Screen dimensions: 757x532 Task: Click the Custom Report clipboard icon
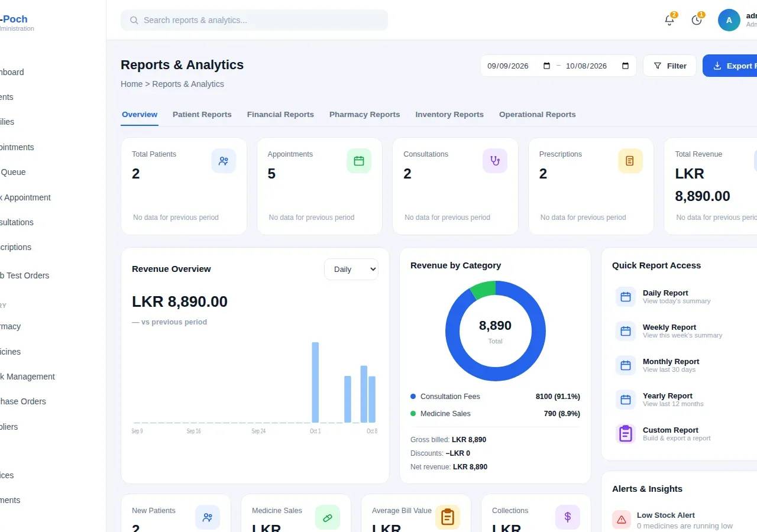point(626,434)
